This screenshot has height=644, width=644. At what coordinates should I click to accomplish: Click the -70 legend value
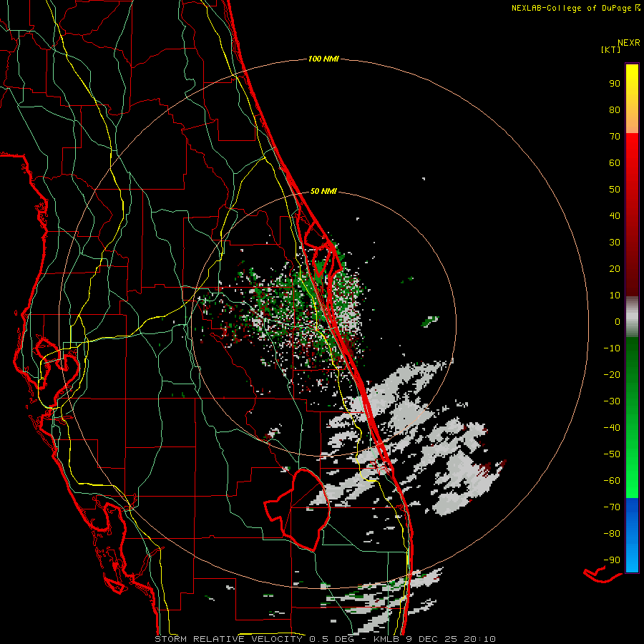(612, 507)
